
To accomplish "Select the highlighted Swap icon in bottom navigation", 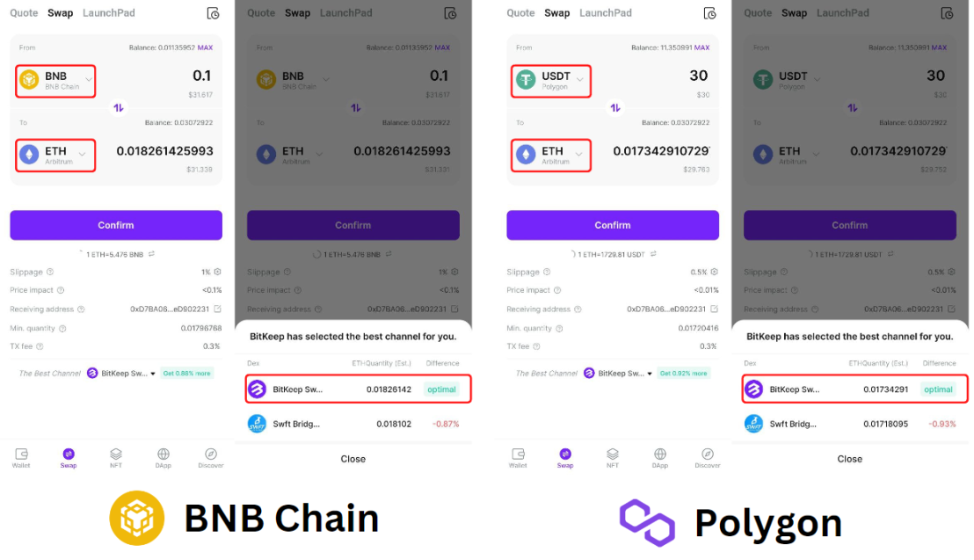I will [x=68, y=457].
